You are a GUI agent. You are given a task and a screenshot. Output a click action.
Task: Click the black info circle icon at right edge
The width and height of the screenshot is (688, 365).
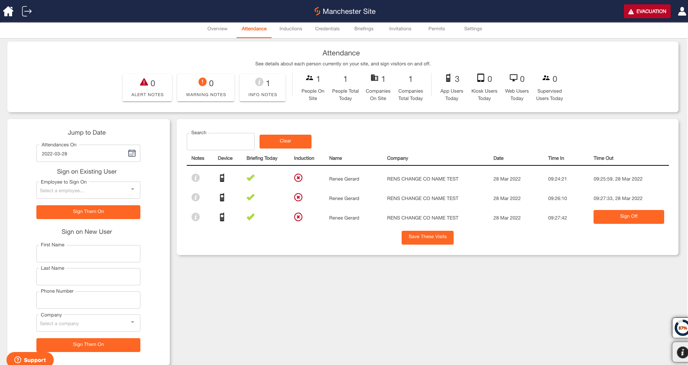pos(681,352)
